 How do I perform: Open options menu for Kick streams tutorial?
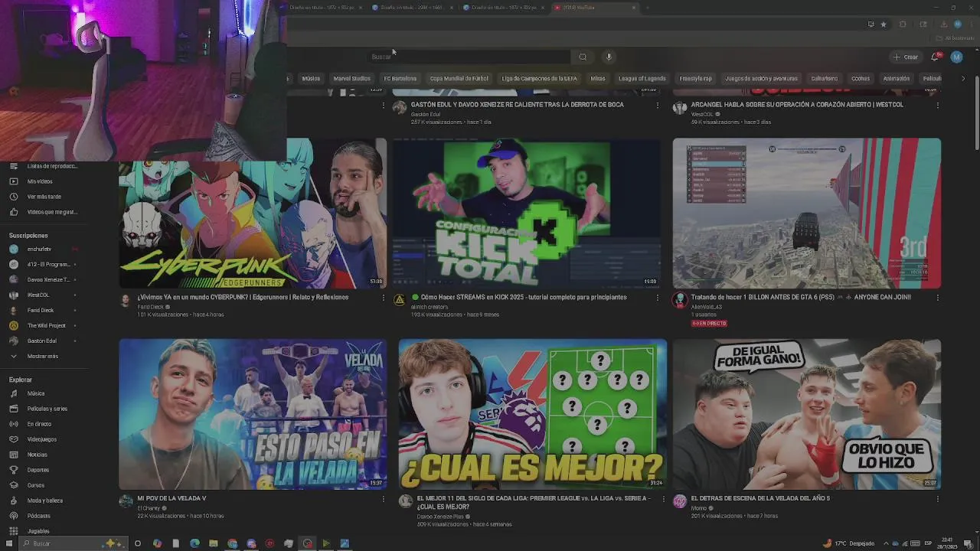click(657, 298)
